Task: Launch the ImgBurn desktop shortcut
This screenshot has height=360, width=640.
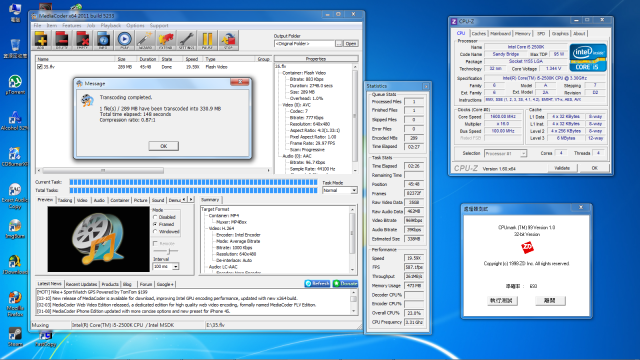Action: (x=15, y=229)
